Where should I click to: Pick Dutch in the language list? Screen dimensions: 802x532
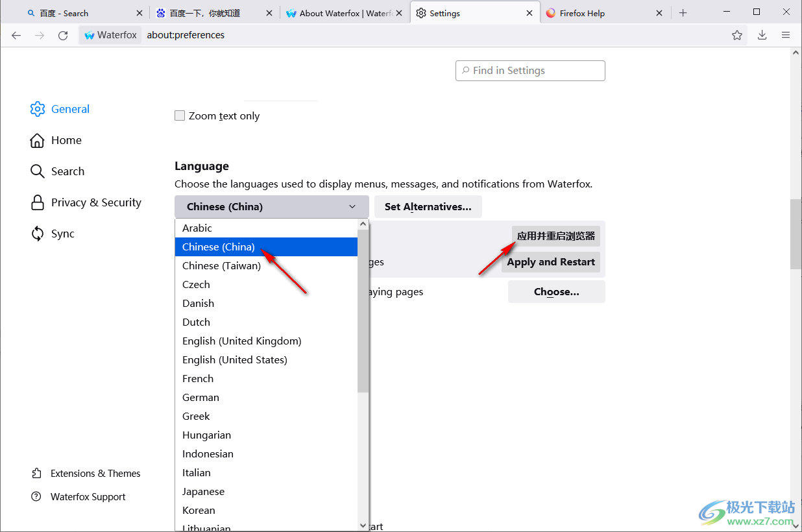pyautogui.click(x=266, y=322)
